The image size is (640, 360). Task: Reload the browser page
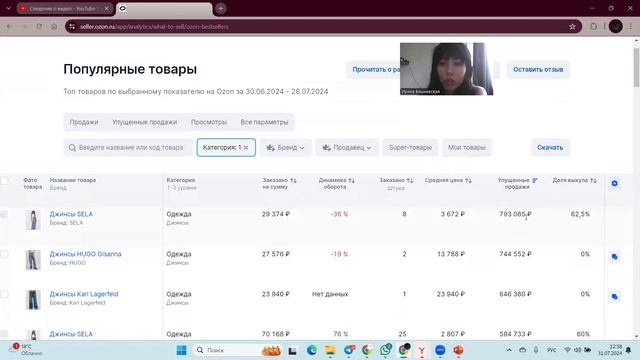39,27
